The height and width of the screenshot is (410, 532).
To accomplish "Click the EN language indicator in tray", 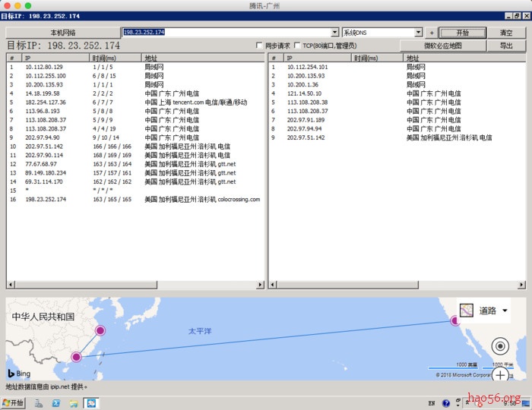I will (432, 403).
